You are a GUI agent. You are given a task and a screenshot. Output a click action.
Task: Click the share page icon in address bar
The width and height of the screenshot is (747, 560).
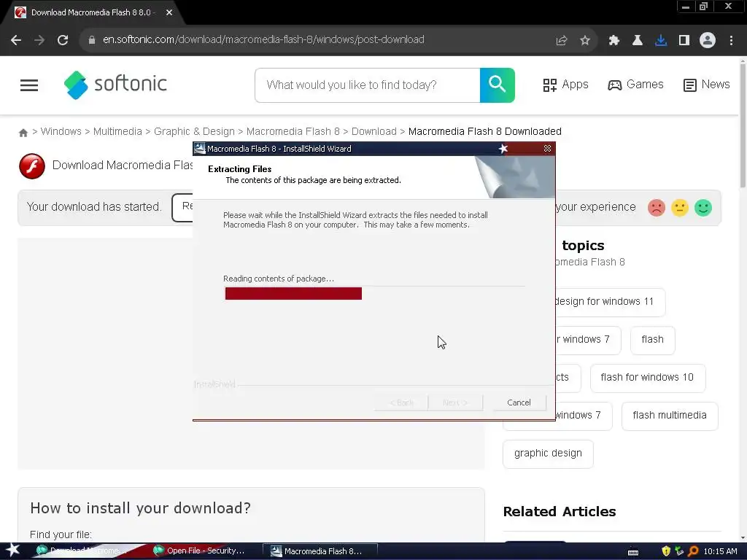562,41
